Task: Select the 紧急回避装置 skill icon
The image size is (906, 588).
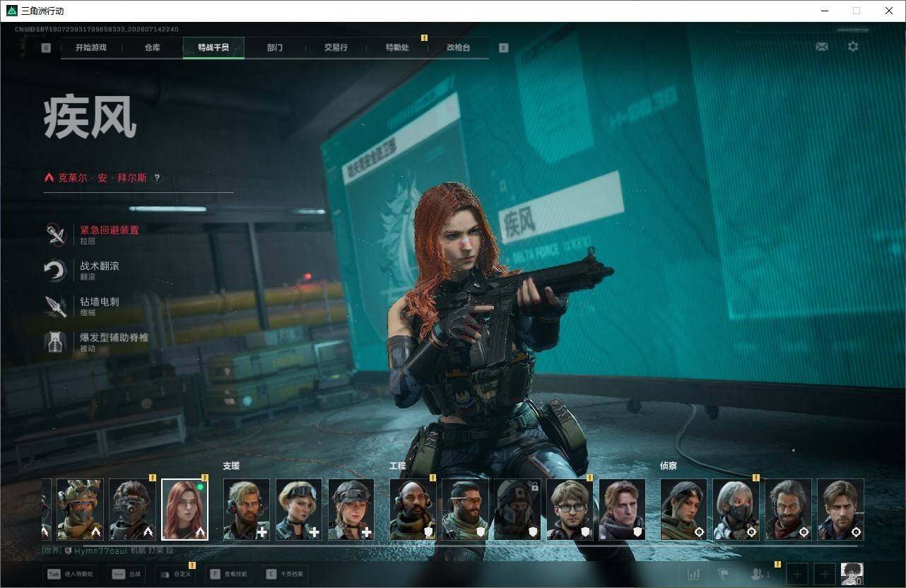Action: coord(55,234)
